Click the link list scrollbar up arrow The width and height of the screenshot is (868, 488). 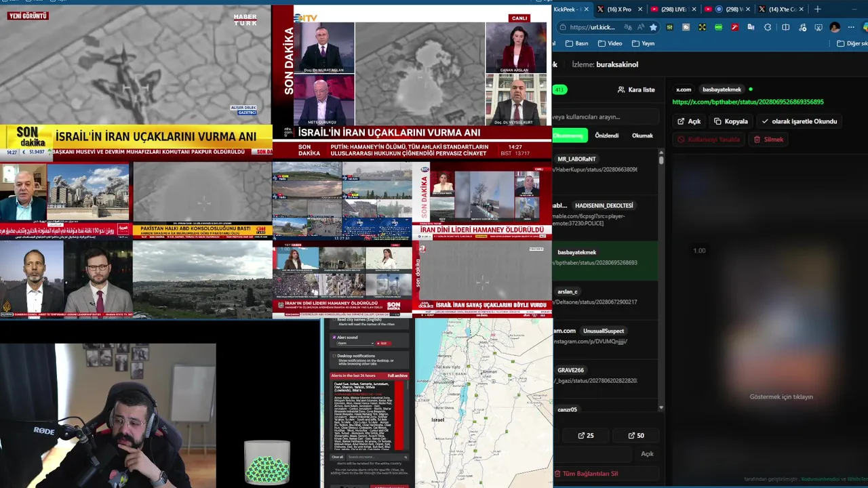(661, 152)
